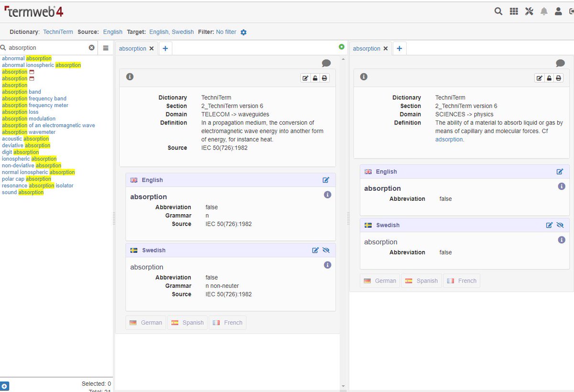Viewport: 574px width, 392px height.
Task: Show French language in right pane
Action: tap(461, 281)
